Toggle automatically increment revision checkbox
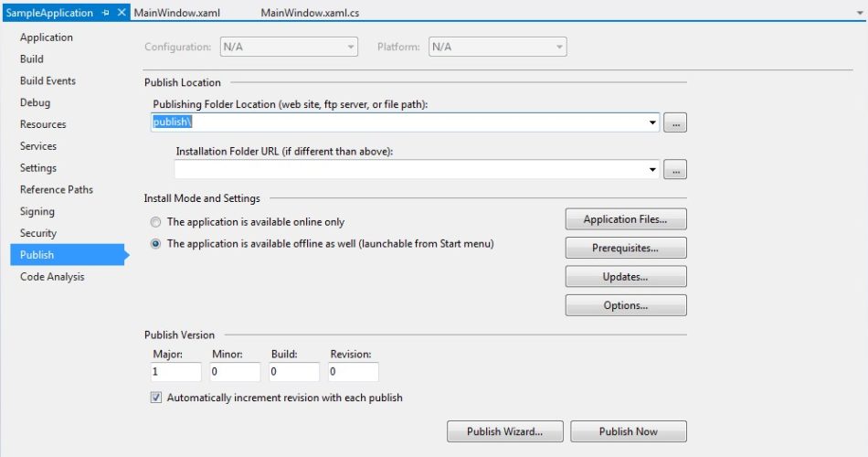 tap(155, 398)
